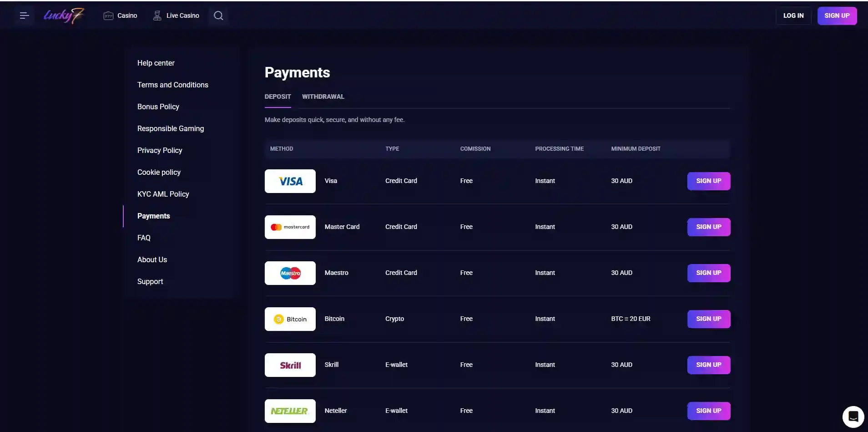868x432 pixels.
Task: Switch to the Withdrawal tab
Action: coord(323,97)
